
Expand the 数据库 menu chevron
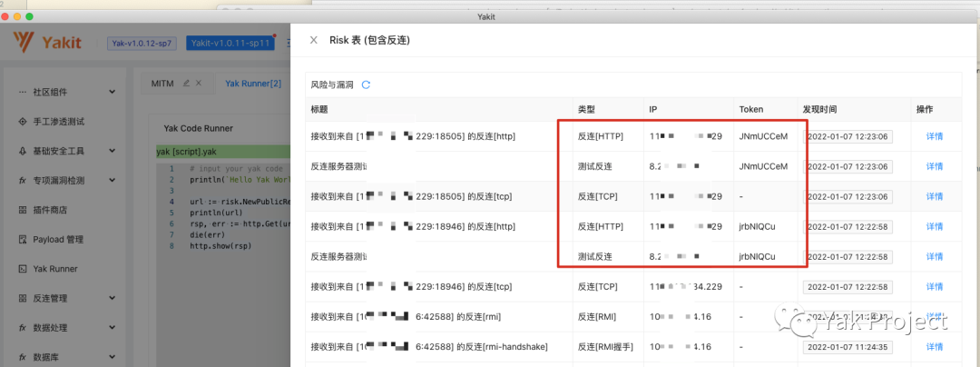112,357
